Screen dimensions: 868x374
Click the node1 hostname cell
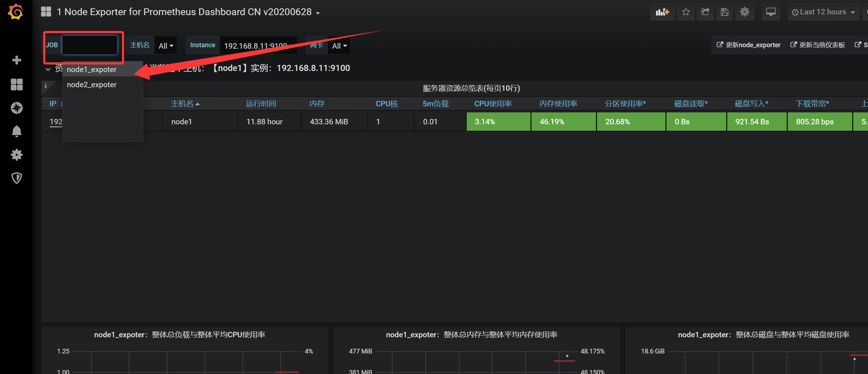[x=200, y=122]
